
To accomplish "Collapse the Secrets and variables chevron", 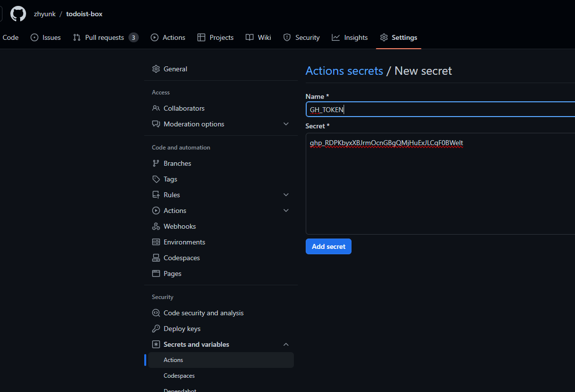I will point(286,344).
